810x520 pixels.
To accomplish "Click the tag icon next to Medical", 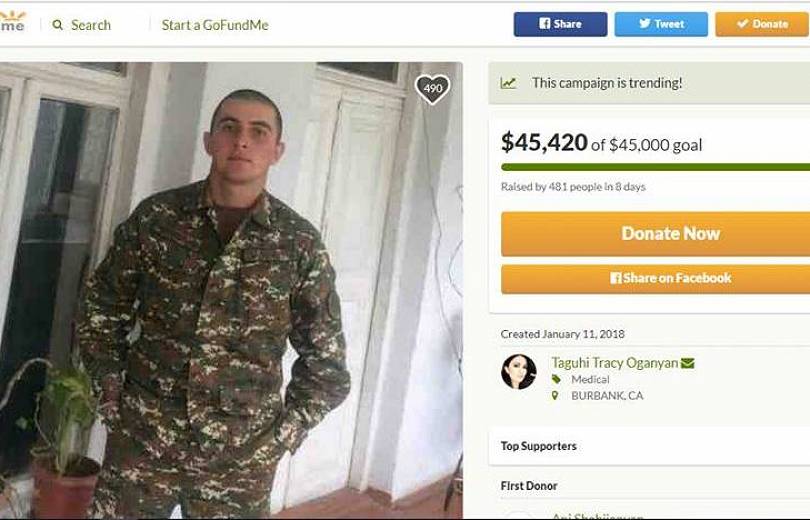I will [x=556, y=380].
